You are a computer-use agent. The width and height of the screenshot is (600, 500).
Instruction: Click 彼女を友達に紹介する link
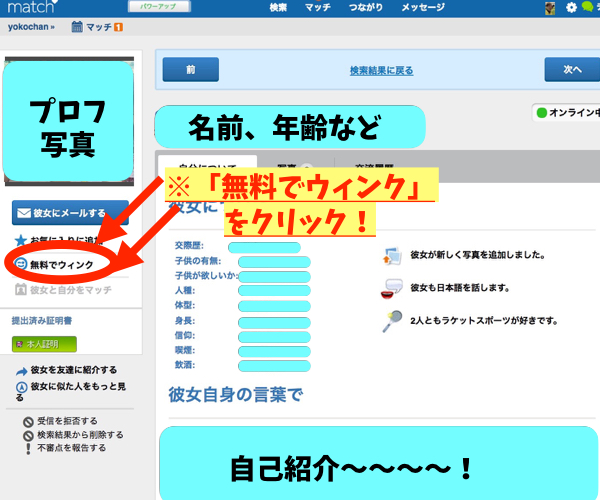click(73, 370)
